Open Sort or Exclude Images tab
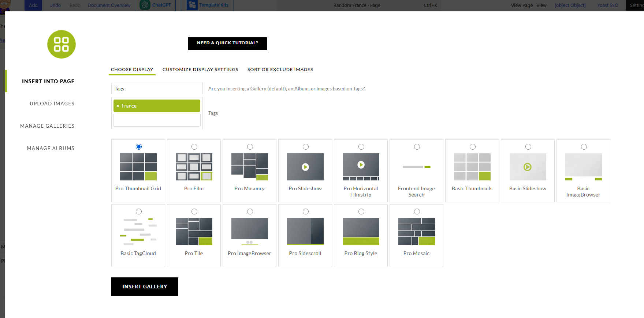This screenshot has width=644, height=318. pyautogui.click(x=280, y=70)
